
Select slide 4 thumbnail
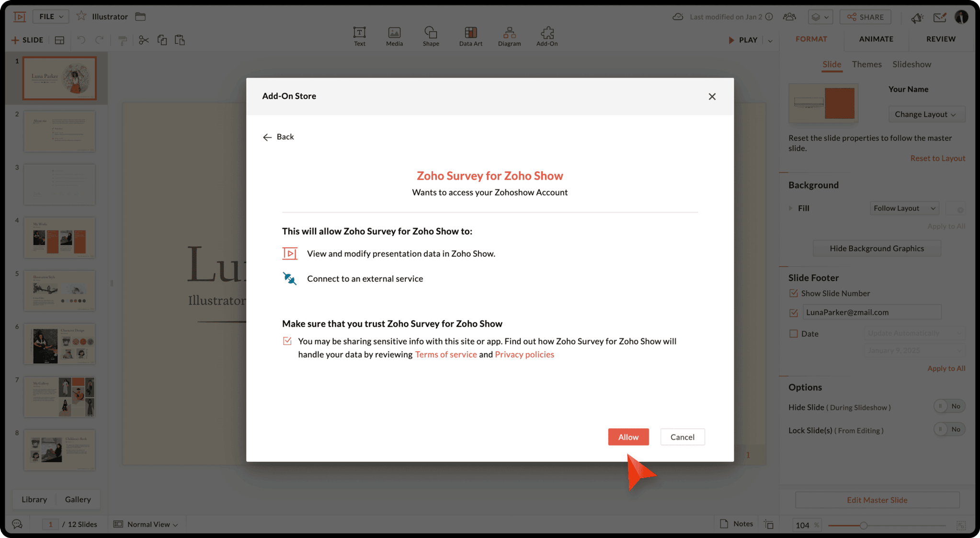[59, 238]
